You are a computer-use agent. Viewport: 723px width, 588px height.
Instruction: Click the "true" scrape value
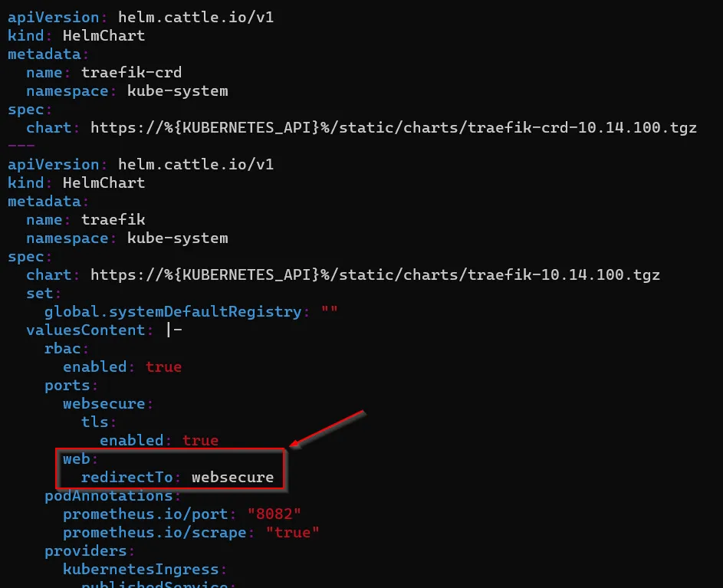point(292,532)
